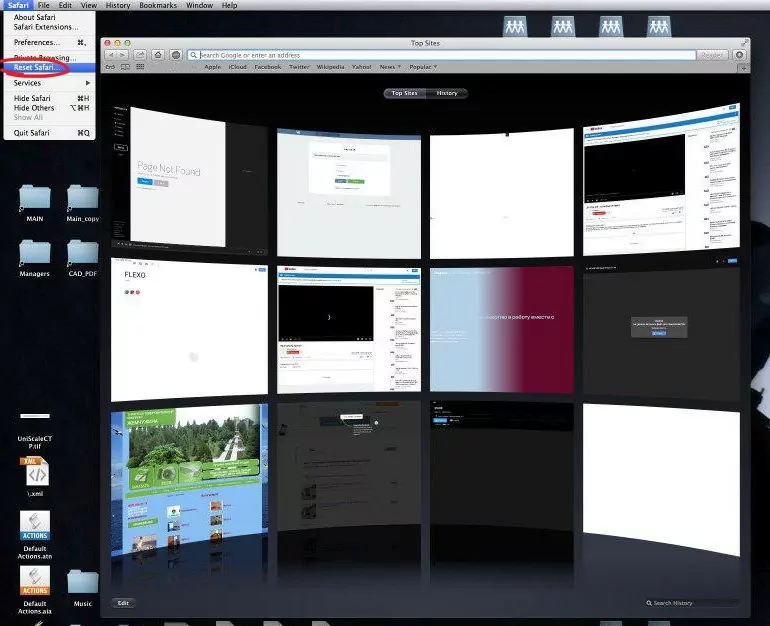The image size is (770, 626).
Task: Open the Twitter bookmark link
Action: click(x=299, y=67)
